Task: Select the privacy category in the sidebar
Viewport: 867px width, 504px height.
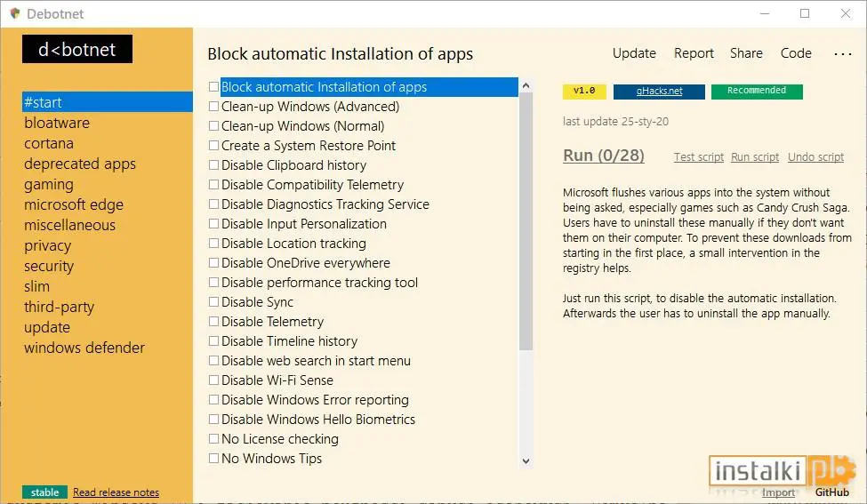Action: (47, 245)
